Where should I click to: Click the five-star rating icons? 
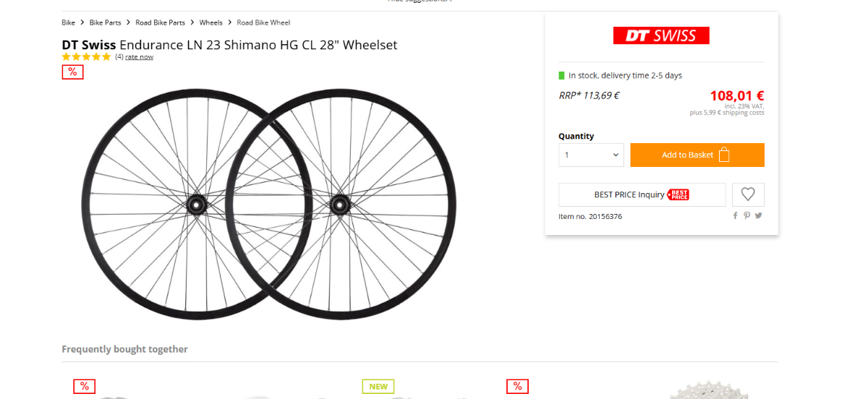coord(86,56)
